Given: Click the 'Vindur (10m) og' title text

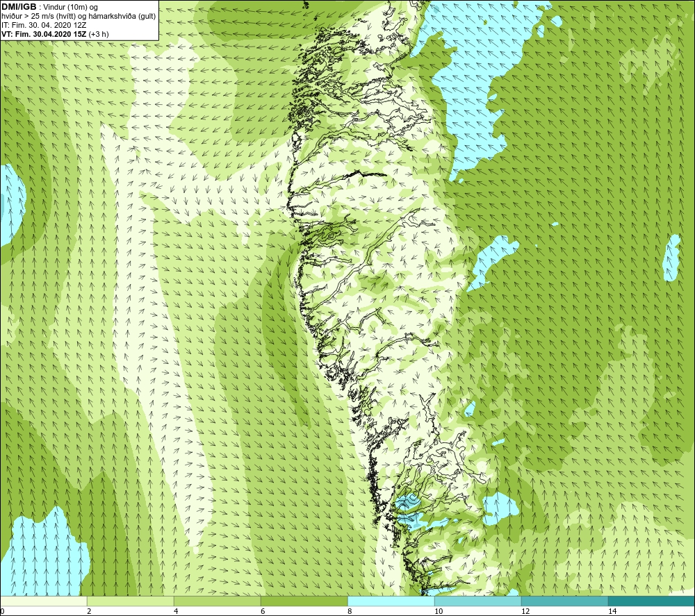Looking at the screenshot, I should click(x=70, y=7).
